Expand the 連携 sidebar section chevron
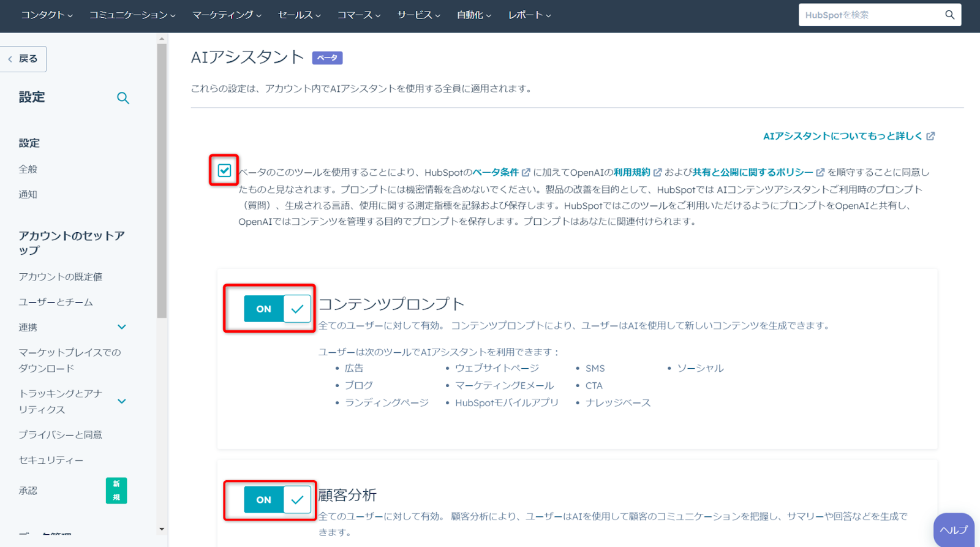Screen dimensions: 980x547 tap(122, 327)
